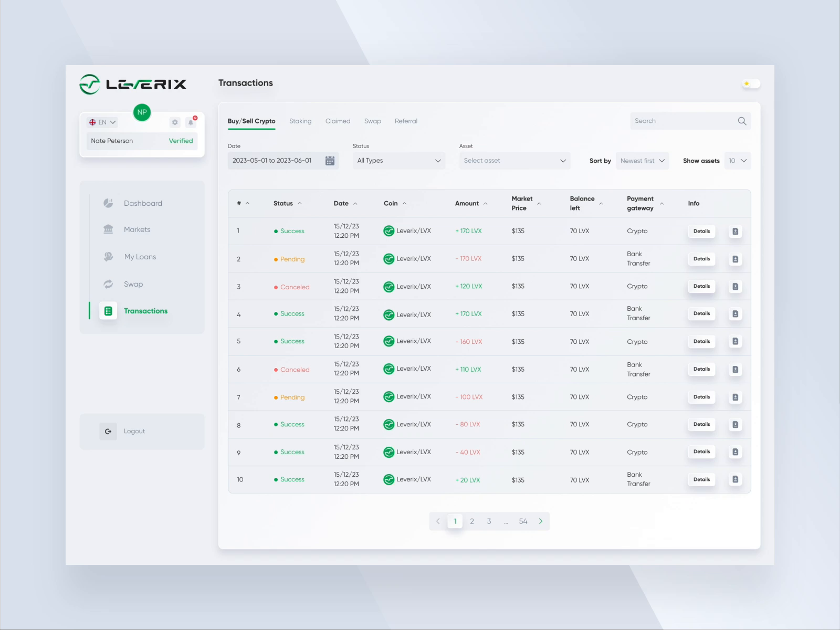Image resolution: width=840 pixels, height=630 pixels.
Task: Jump to last page 54
Action: click(x=523, y=521)
